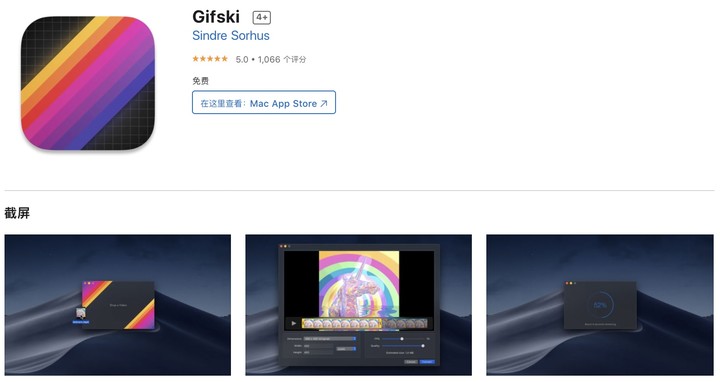Click the Height input field
This screenshot has width=720, height=382.
(x=318, y=352)
